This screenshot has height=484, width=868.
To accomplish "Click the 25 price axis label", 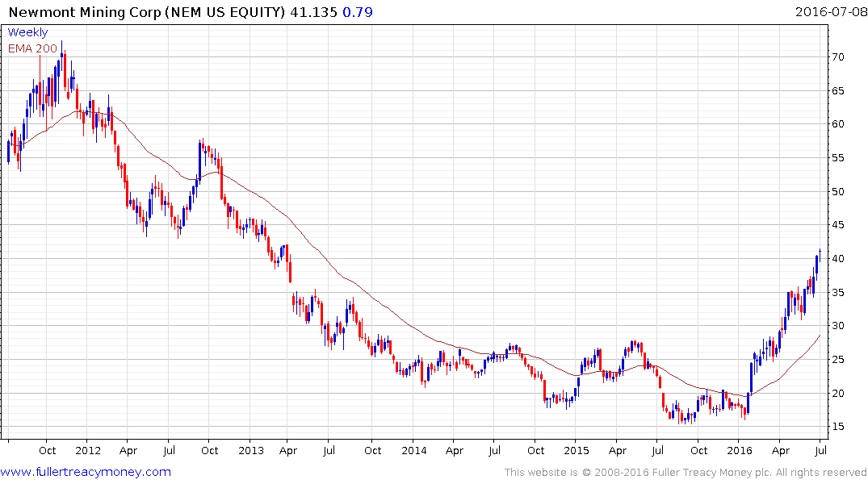I will pyautogui.click(x=837, y=360).
